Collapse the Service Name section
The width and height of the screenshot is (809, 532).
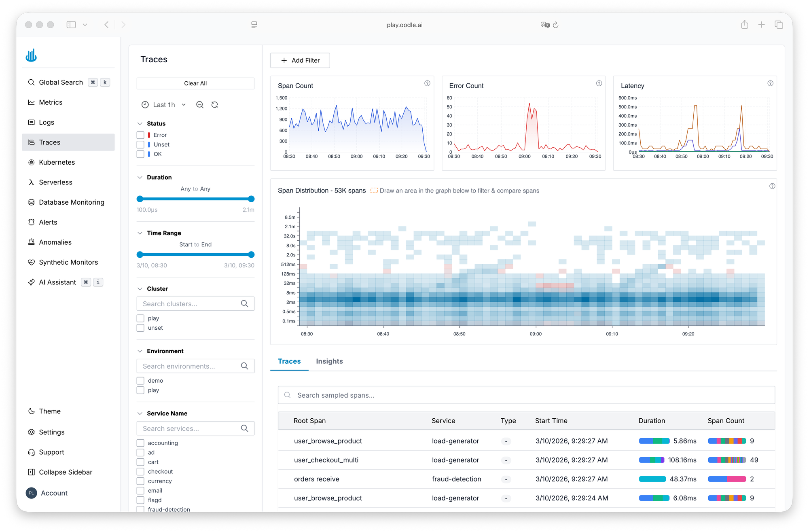click(140, 413)
